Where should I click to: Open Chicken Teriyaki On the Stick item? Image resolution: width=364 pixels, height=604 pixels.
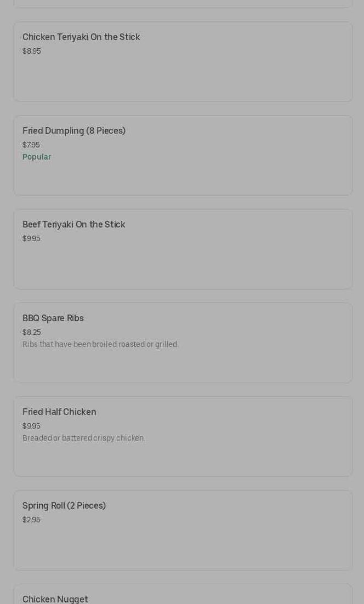[x=81, y=37]
